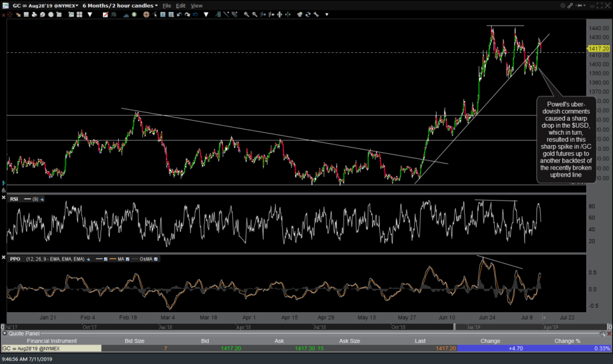Select the parallel channel lines tool
The height and width of the screenshot is (364, 613).
(x=234, y=15)
